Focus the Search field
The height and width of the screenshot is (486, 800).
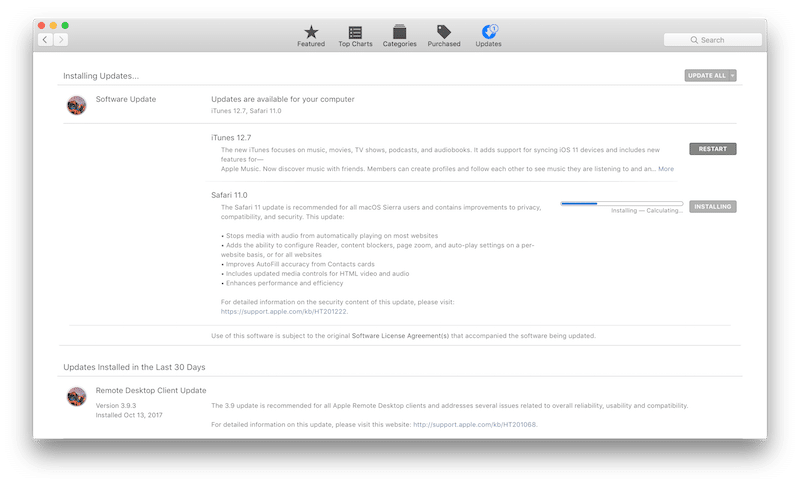[x=712, y=40]
